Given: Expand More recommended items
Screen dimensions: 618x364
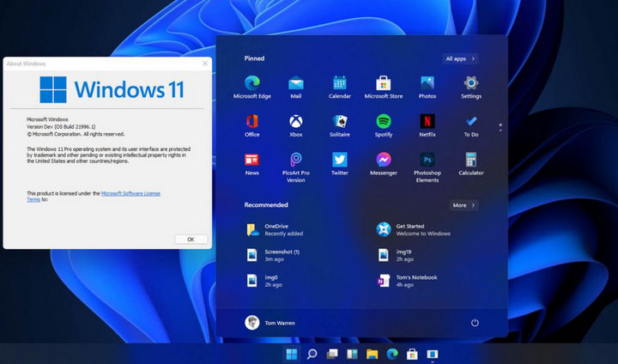Looking at the screenshot, I should point(463,205).
